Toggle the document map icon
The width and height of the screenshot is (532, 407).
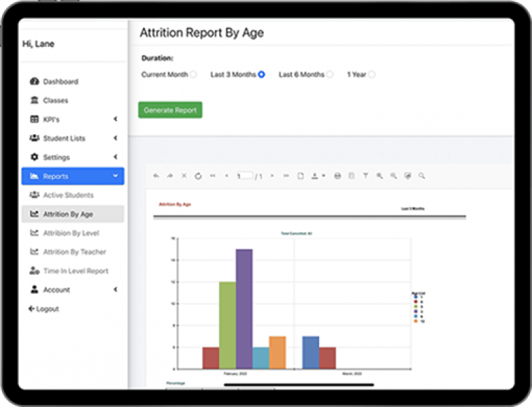click(x=351, y=176)
